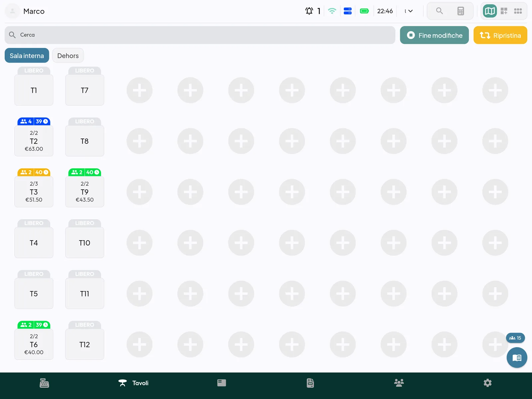This screenshot has width=532, height=399.
Task: Click the Ripristina button
Action: (500, 35)
